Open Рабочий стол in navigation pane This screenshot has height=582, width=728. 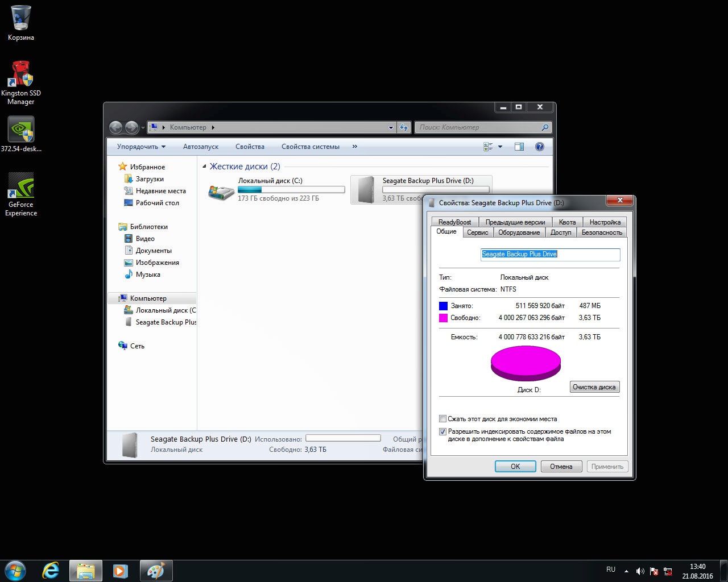(157, 203)
